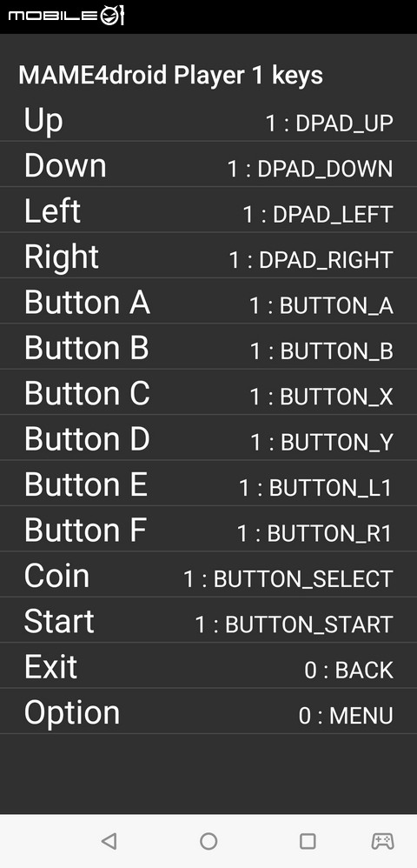Tap the Android home circle icon
This screenshot has height=868, width=417.
tap(208, 841)
